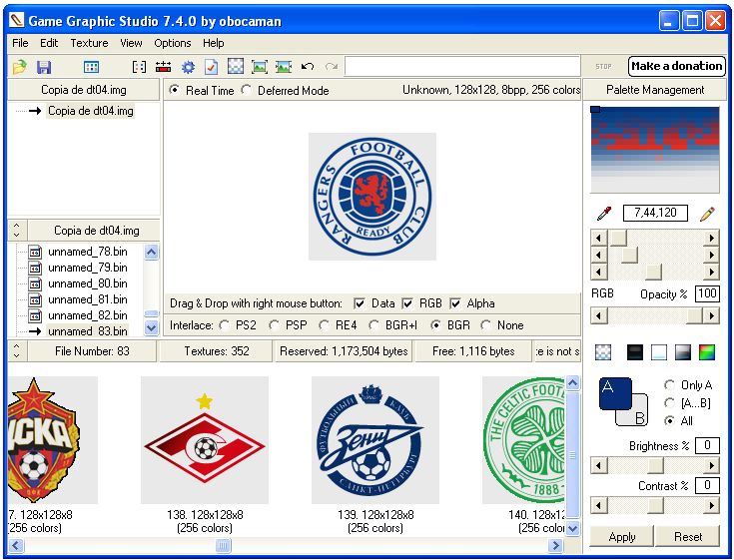Toggle the Data checkbox
The width and height of the screenshot is (734, 560).
click(360, 303)
